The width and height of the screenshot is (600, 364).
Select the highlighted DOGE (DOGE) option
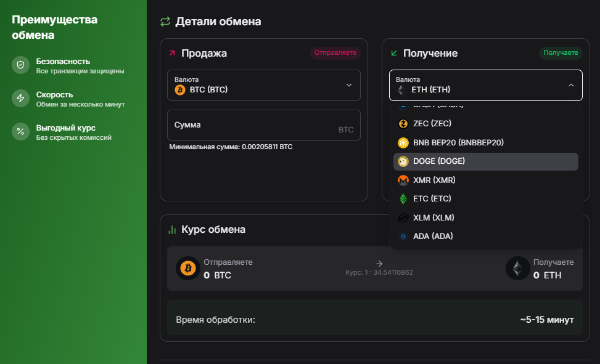pyautogui.click(x=485, y=161)
